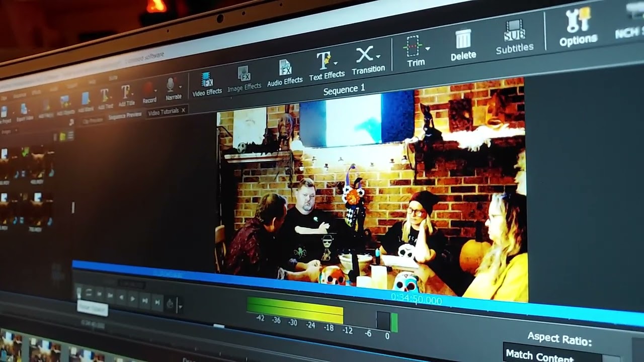This screenshot has height=362, width=644.
Task: Open the Suite ribbon tab
Action: [113, 78]
